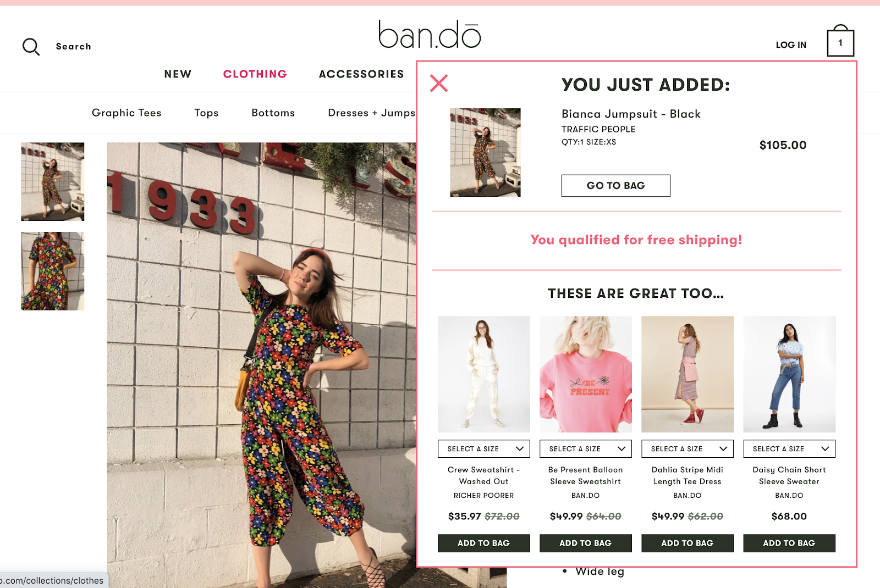Viewport: 880px width, 588px height.
Task: Add Crew Sweatshirt to bag
Action: tap(484, 543)
